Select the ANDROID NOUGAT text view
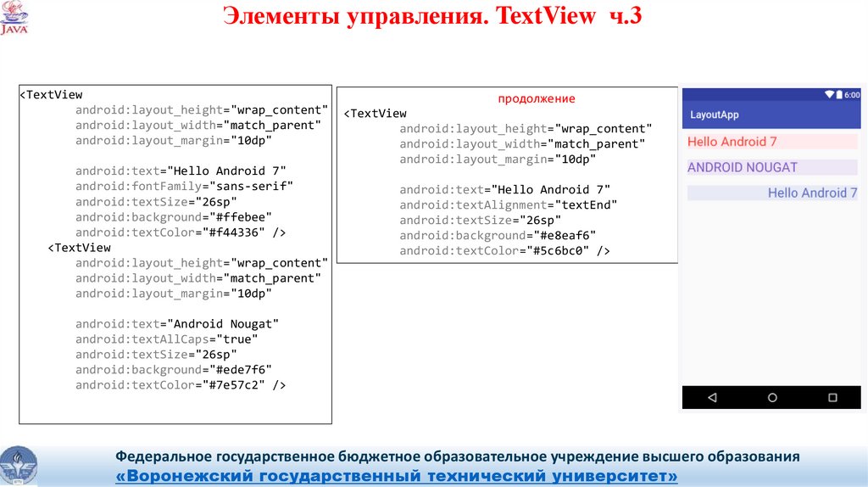This screenshot has width=868, height=487. click(772, 167)
